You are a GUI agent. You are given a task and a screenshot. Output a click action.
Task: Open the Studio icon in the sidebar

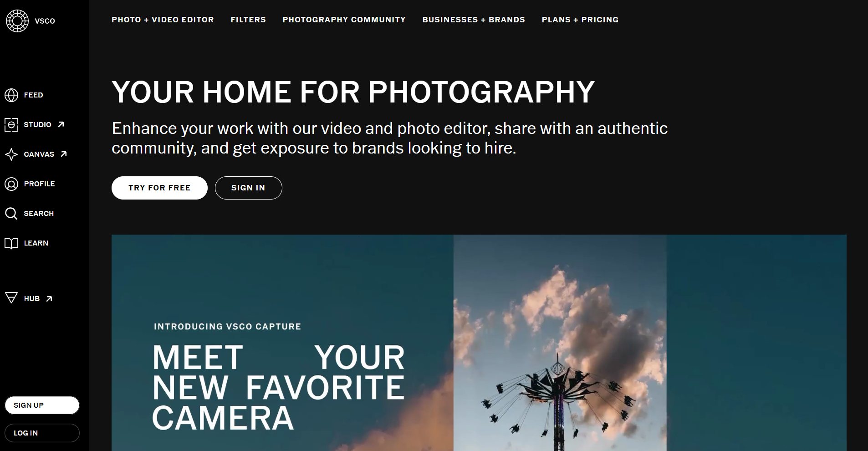[11, 125]
